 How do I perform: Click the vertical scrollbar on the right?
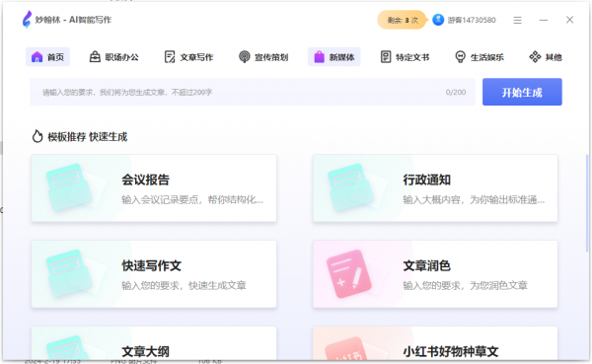[587, 203]
